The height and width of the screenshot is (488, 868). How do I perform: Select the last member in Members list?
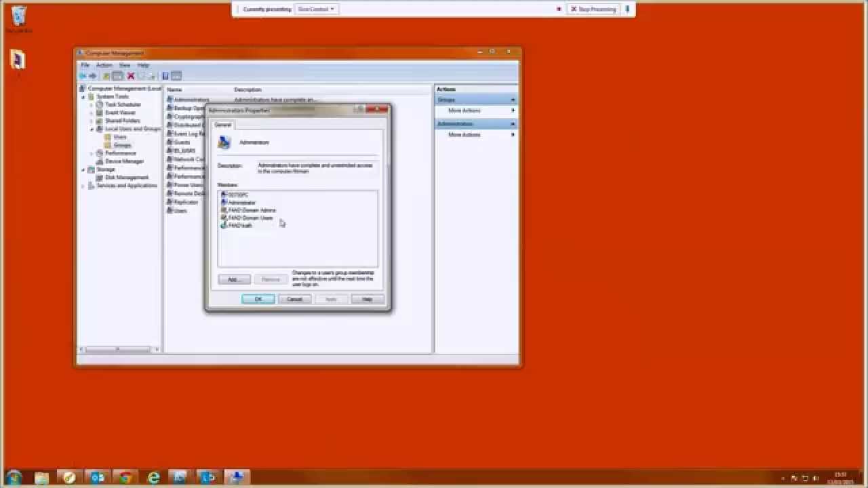[x=237, y=225]
